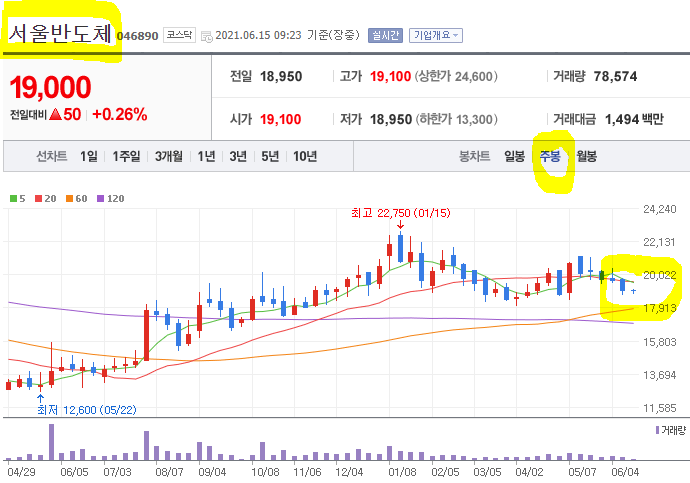Click the stock code 046890
The height and width of the screenshot is (483, 690).
click(137, 36)
